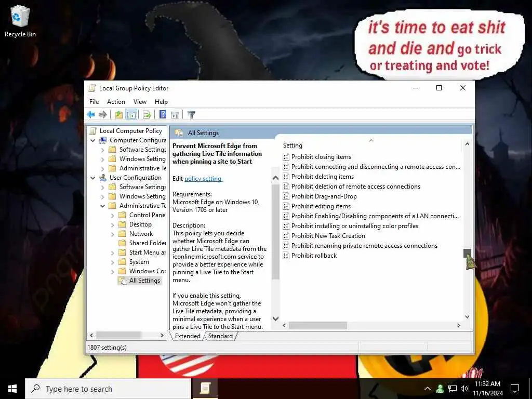Select Prohibit editing items setting
This screenshot has height=399, width=532.
[321, 206]
